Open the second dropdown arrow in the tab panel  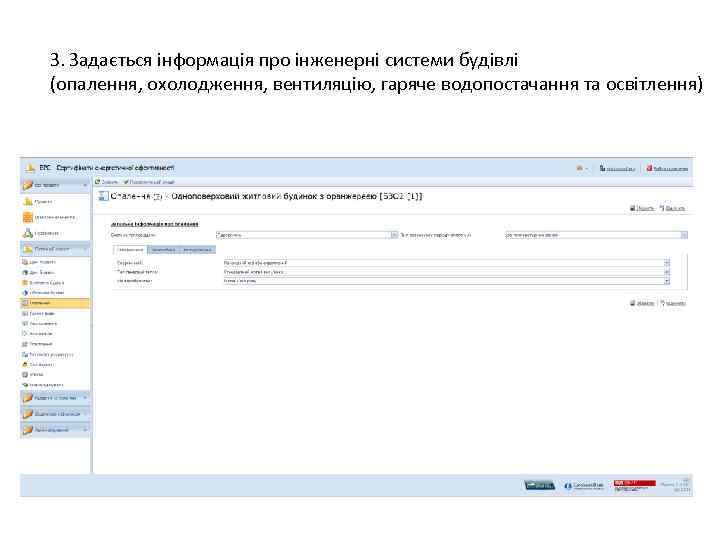click(667, 272)
